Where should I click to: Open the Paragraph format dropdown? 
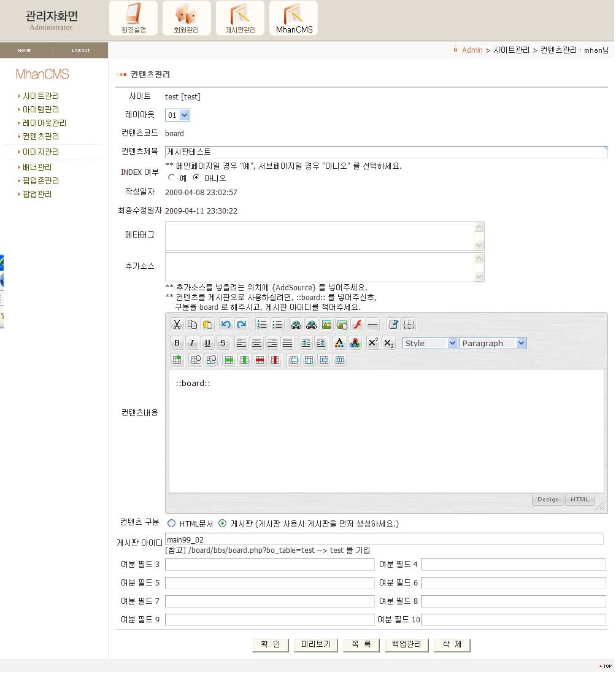(493, 343)
